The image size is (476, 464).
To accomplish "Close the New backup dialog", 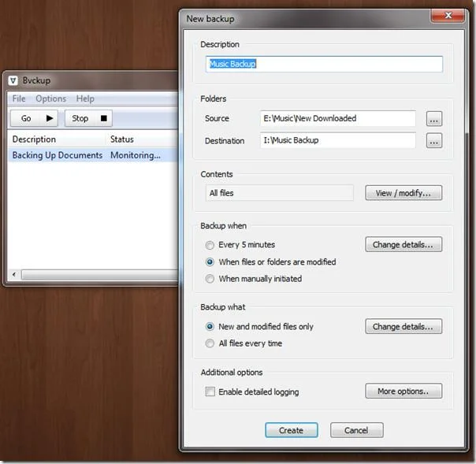I will pos(448,16).
